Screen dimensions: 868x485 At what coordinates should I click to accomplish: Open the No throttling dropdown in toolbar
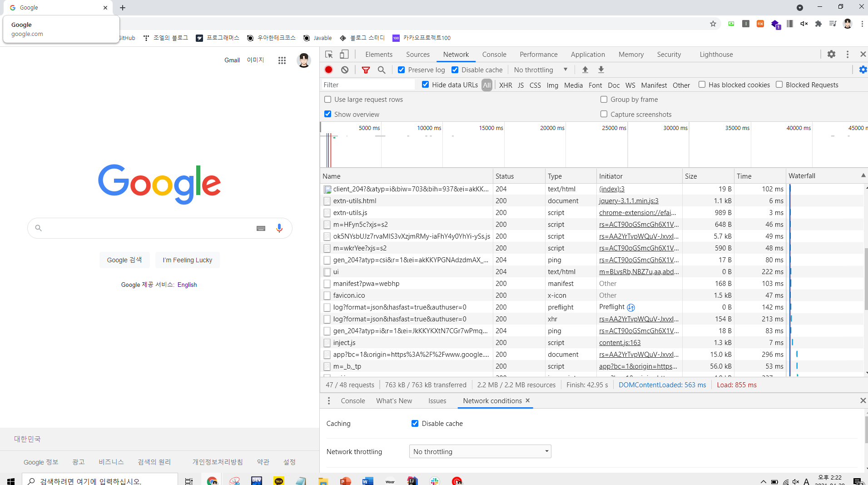540,70
